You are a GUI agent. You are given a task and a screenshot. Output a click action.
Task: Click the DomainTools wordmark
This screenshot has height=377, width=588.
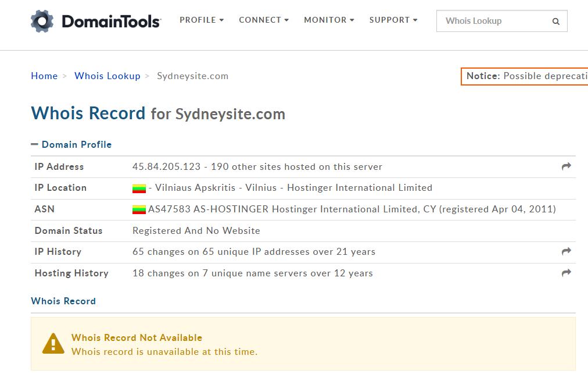pyautogui.click(x=112, y=22)
